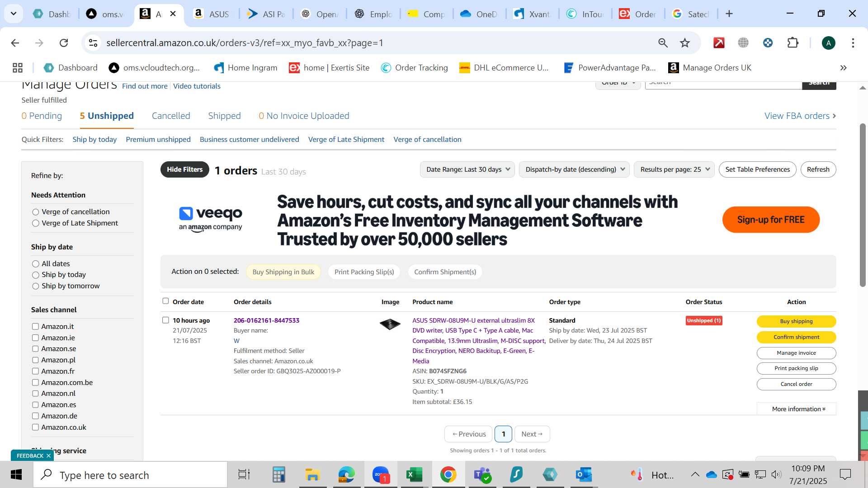868x488 pixels.
Task: Switch to the Unshipped tab
Action: pyautogui.click(x=107, y=116)
